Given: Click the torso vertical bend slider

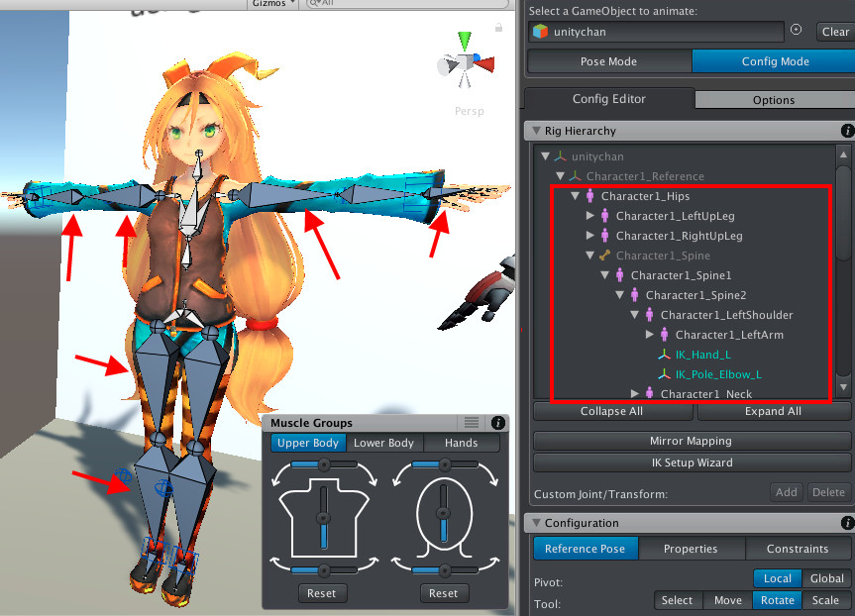Looking at the screenshot, I should point(323,517).
